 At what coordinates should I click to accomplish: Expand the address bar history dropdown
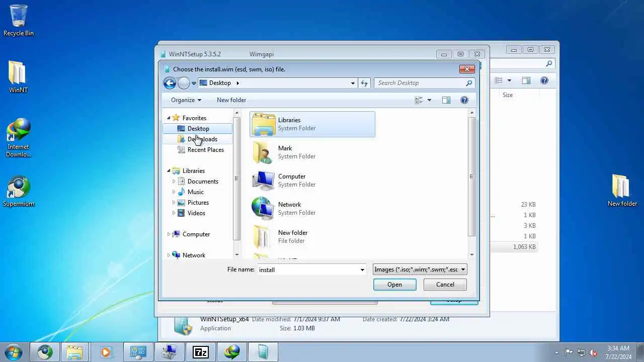[x=353, y=83]
